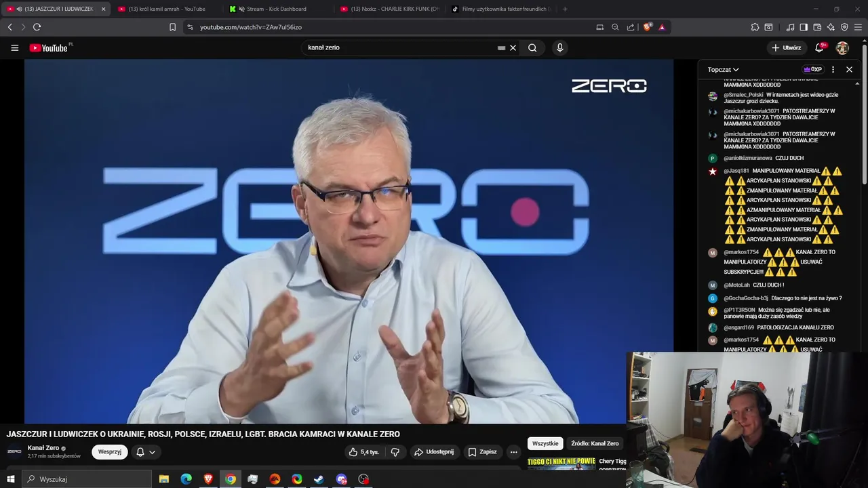
Task: Open the share icon in address bar
Action: [631, 27]
